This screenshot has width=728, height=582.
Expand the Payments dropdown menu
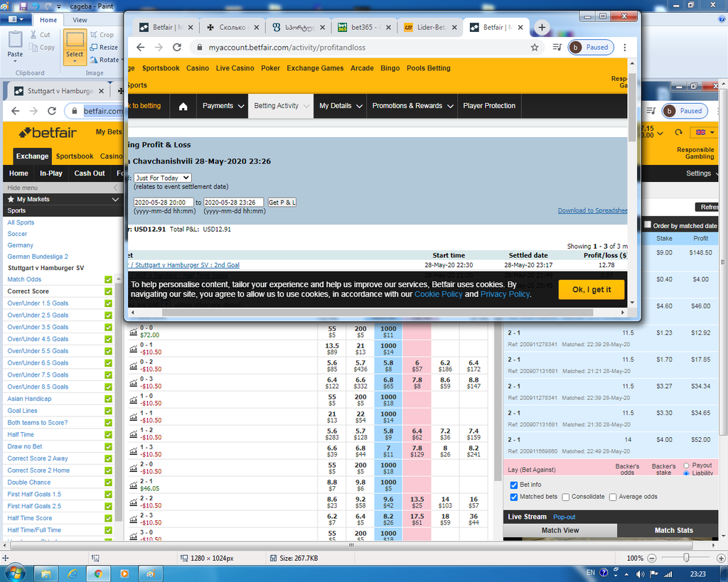(x=223, y=107)
